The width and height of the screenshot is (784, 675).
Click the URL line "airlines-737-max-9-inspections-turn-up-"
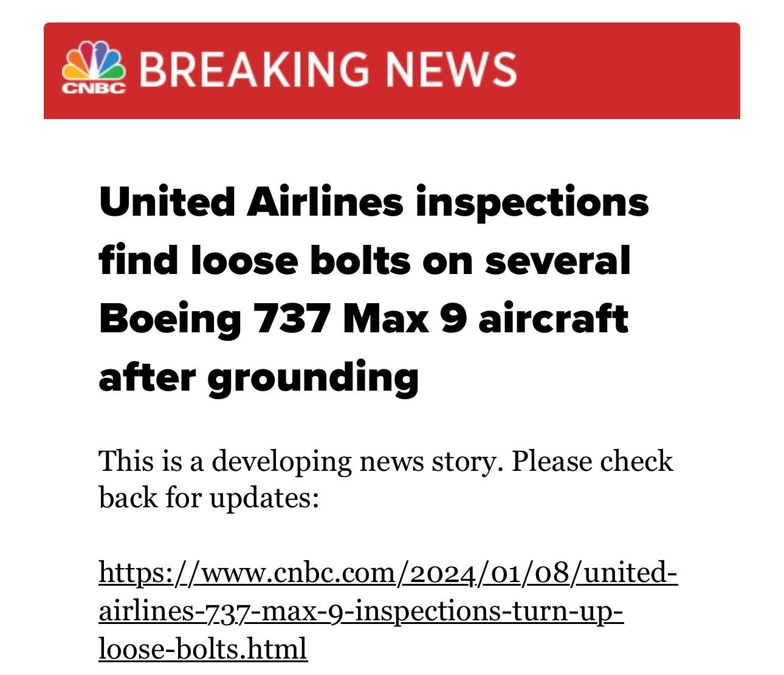(361, 610)
